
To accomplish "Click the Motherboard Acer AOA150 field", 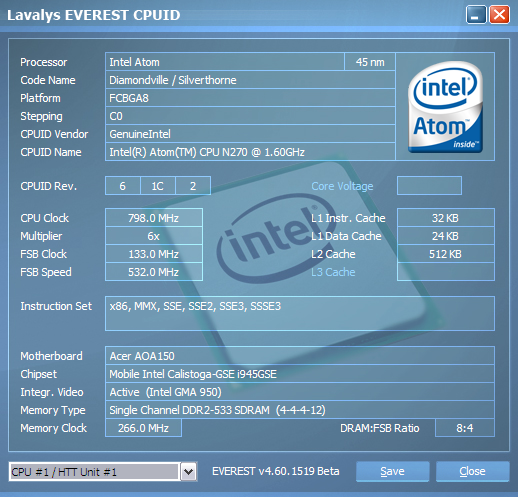I will point(300,356).
